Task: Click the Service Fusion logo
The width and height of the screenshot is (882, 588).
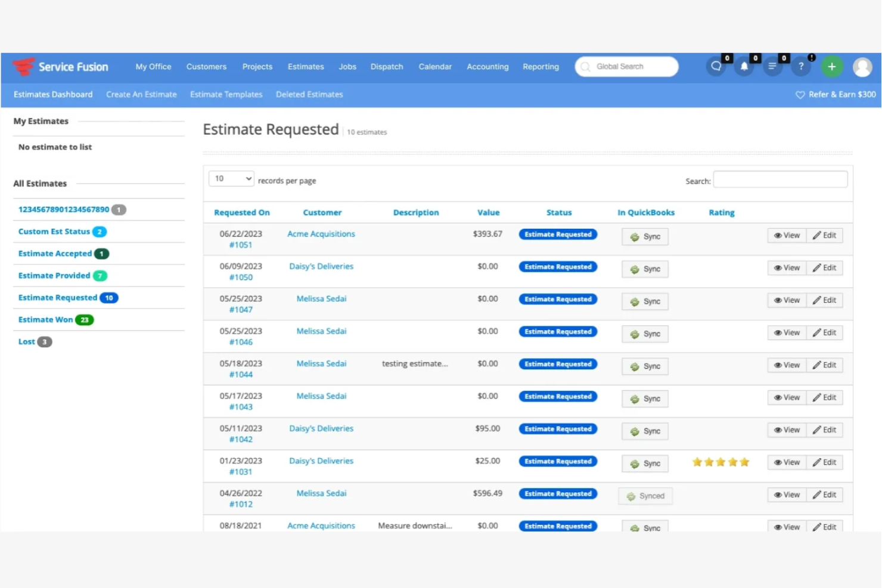Action: (x=60, y=66)
